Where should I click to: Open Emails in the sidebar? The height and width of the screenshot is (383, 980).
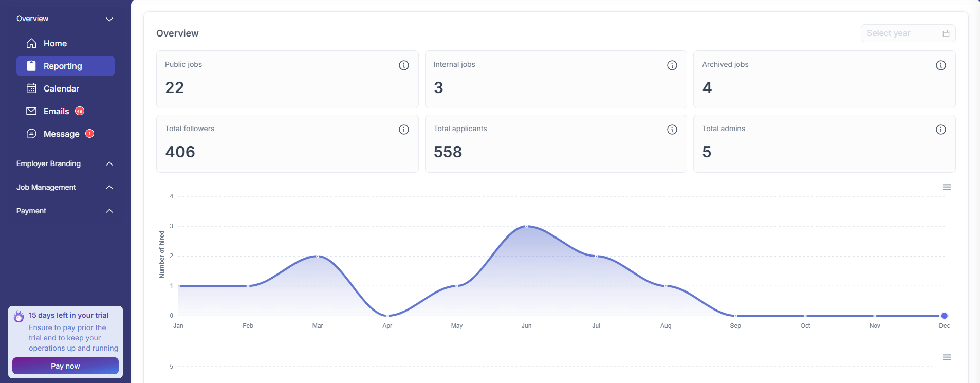[x=56, y=112]
